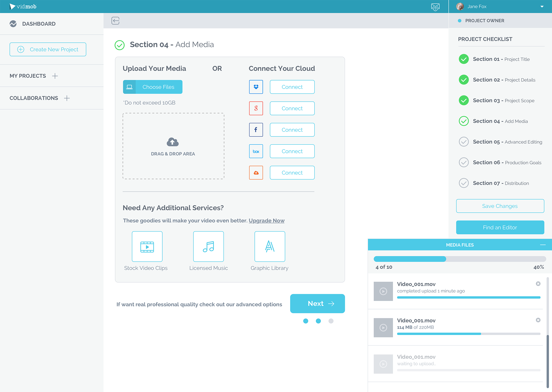Expand My Projects with the plus control
Viewport: 552px width, 392px height.
tap(55, 76)
